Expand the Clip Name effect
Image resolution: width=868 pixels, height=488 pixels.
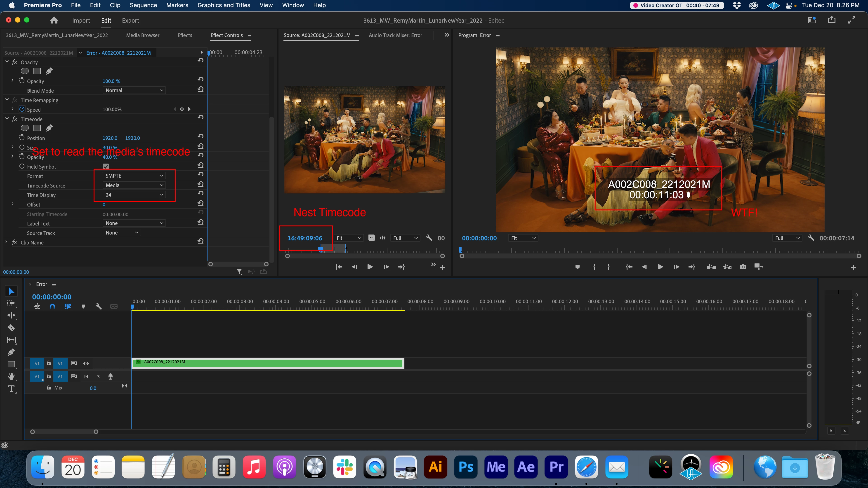6,242
